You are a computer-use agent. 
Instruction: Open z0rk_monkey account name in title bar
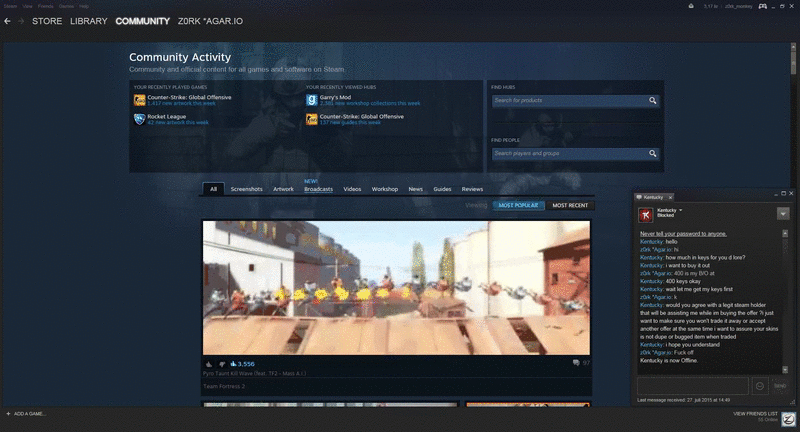click(x=739, y=6)
